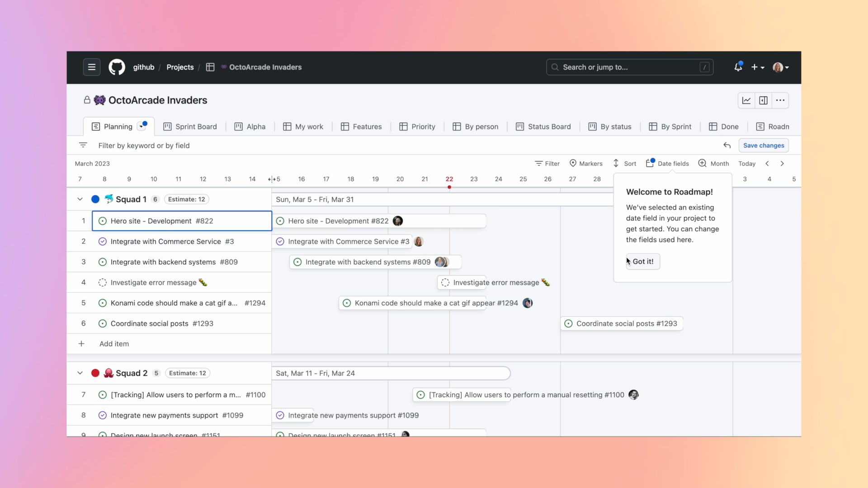Switch to Alpha tab
868x488 pixels.
point(250,127)
